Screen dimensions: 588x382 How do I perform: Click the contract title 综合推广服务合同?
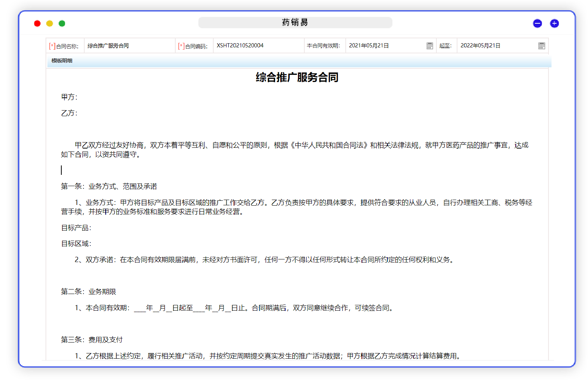pos(296,78)
